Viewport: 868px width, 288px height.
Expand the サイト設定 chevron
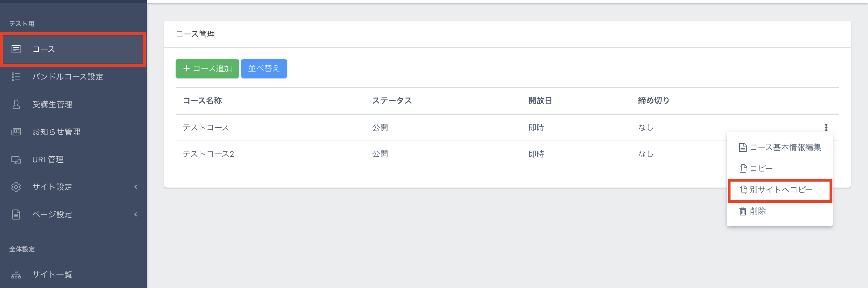coord(135,187)
